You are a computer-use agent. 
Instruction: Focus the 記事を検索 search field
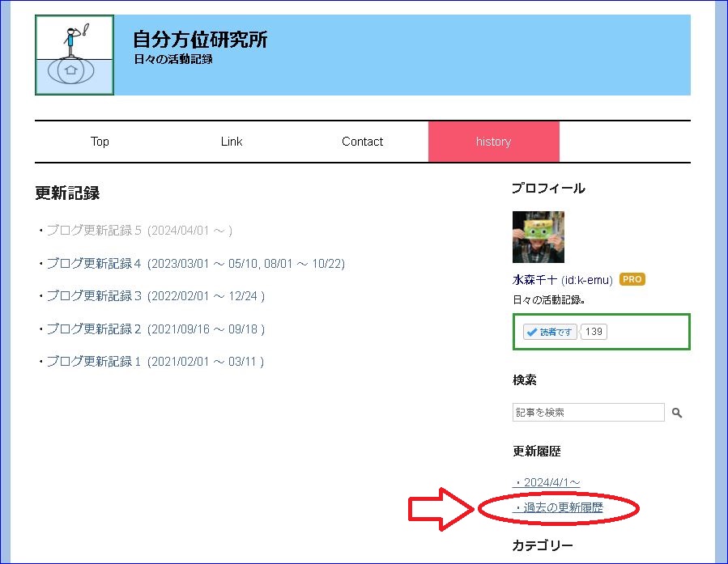[588, 413]
